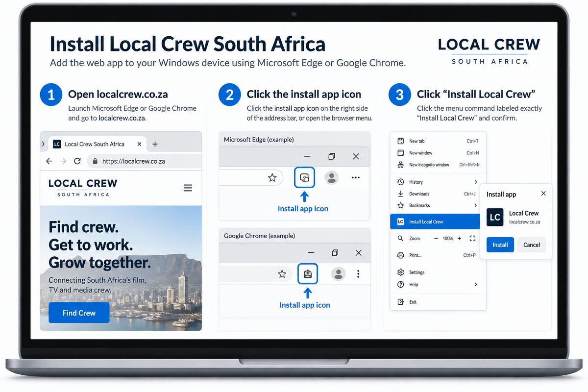Viewport: 588px width, 392px height.
Task: Increase zoom with the plus button
Action: click(x=459, y=238)
